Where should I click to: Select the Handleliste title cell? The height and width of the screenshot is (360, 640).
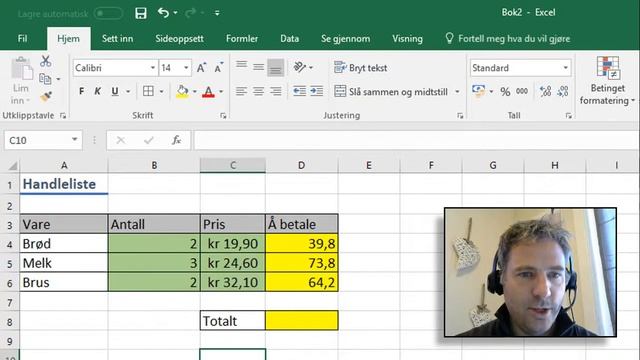click(64, 184)
